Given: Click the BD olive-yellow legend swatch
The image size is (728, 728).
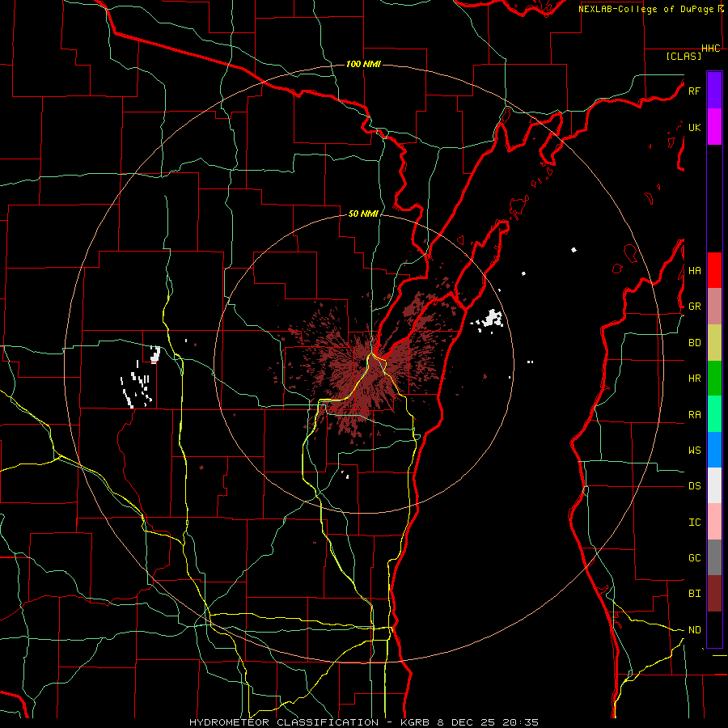Looking at the screenshot, I should 714,343.
